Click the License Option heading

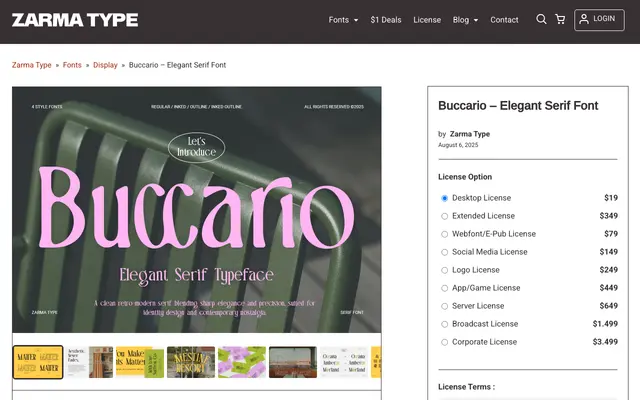pyautogui.click(x=465, y=177)
